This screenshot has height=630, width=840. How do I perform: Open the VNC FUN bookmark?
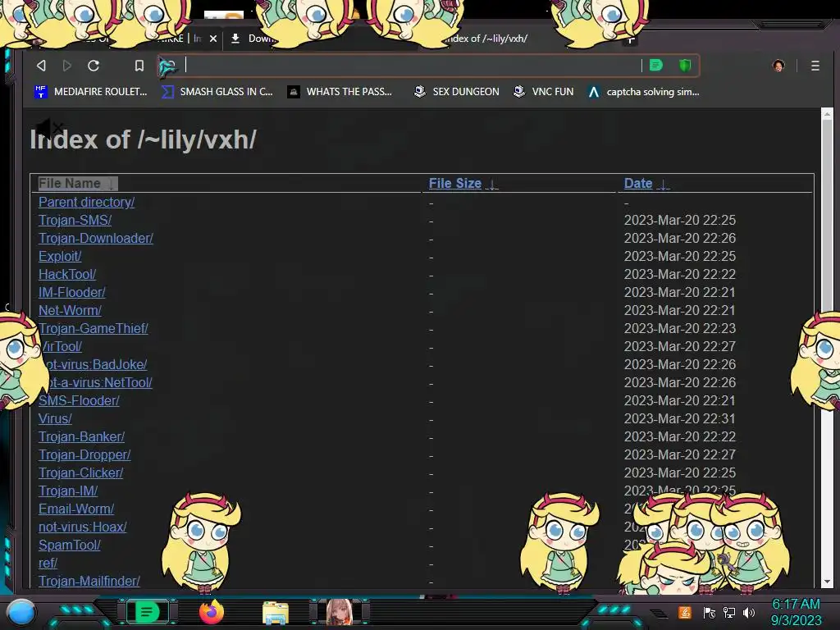pyautogui.click(x=543, y=92)
